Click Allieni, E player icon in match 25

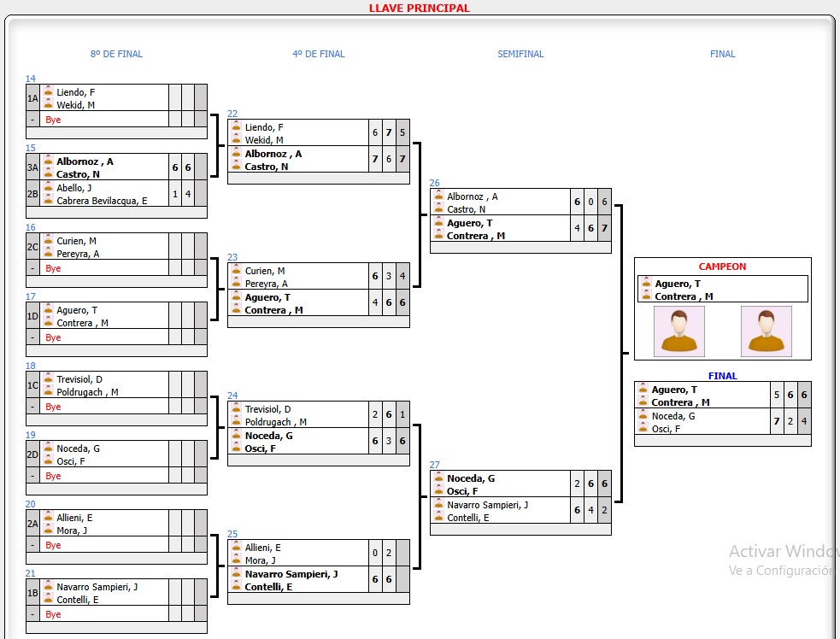tap(237, 548)
